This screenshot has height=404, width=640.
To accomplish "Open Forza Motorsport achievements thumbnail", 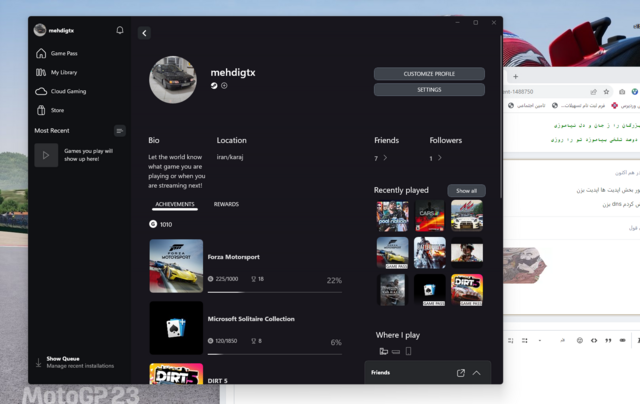I will tap(176, 266).
